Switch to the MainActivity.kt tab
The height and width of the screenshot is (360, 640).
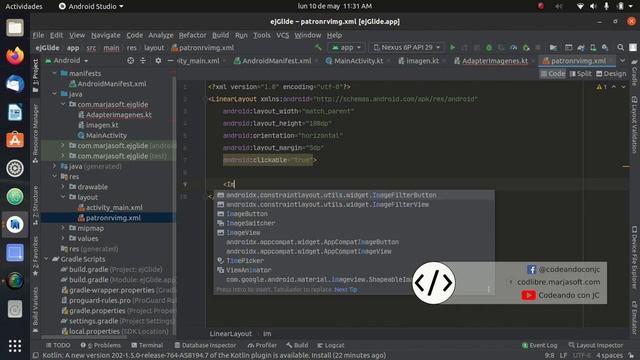click(354, 61)
